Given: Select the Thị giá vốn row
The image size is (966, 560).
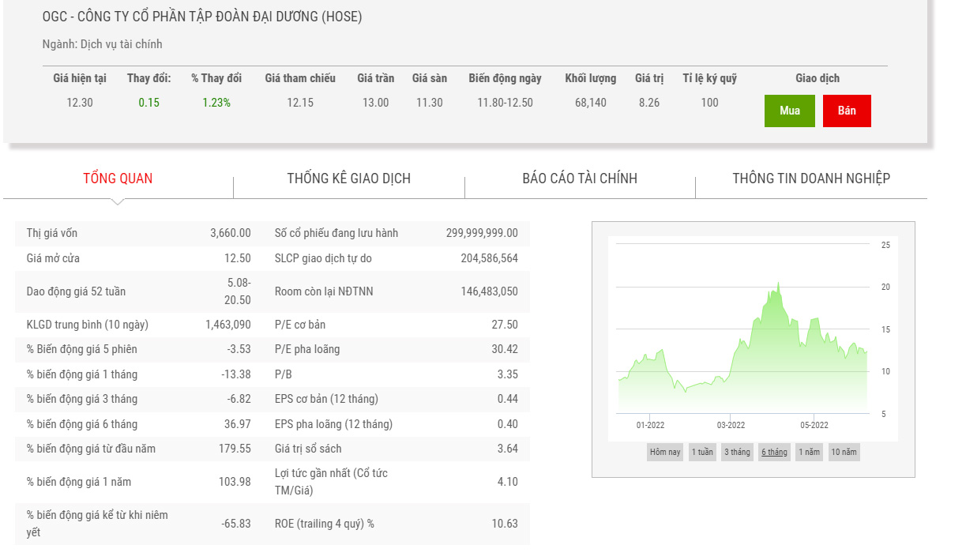Looking at the screenshot, I should point(138,233).
